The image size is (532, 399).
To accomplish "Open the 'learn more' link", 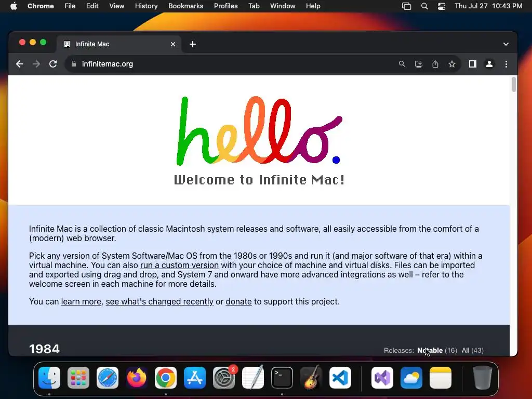I will coord(81,301).
